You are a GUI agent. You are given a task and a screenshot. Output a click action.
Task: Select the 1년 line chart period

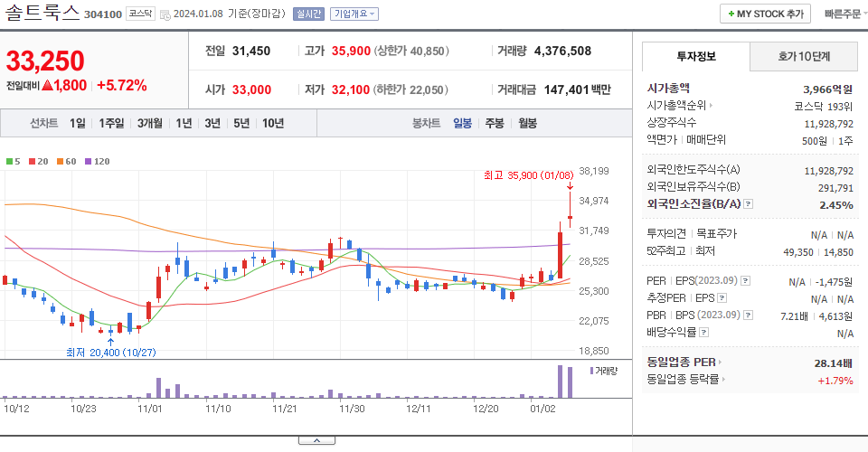coord(184,123)
